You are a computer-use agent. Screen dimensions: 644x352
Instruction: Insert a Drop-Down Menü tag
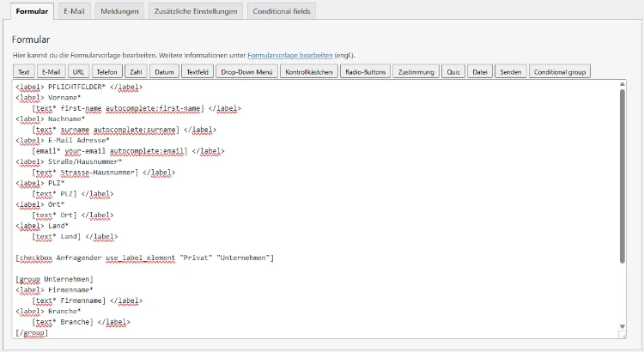coord(246,71)
